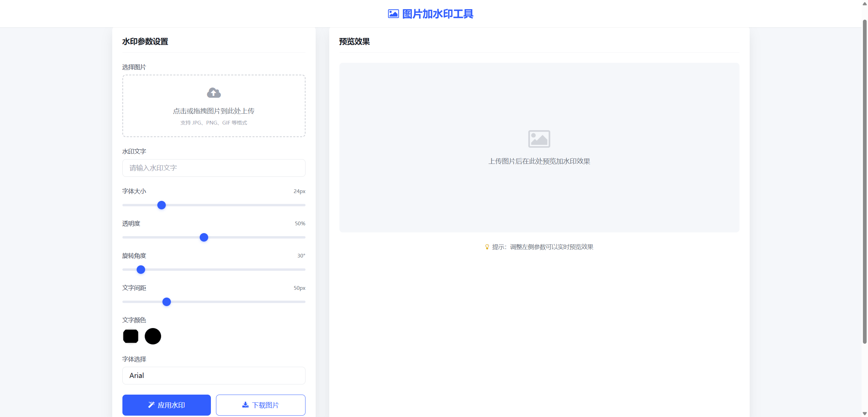Open the Arial font selection dropdown

pos(214,375)
